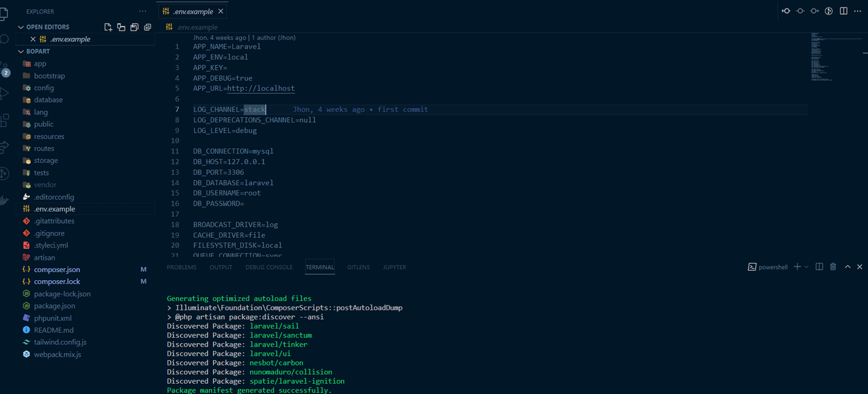Select the TERMINAL panel tab

tap(320, 267)
